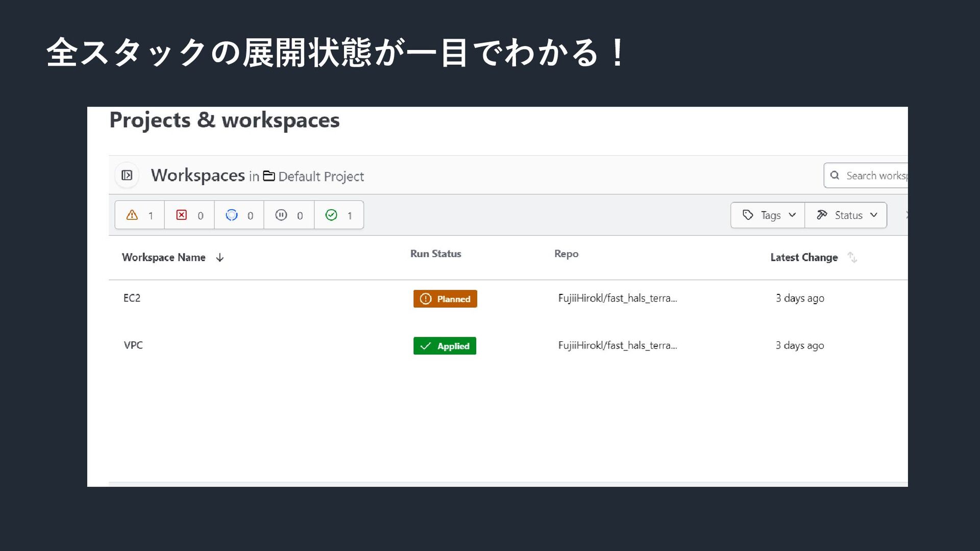Click the orange Planned status badge
The image size is (980, 551).
click(445, 299)
